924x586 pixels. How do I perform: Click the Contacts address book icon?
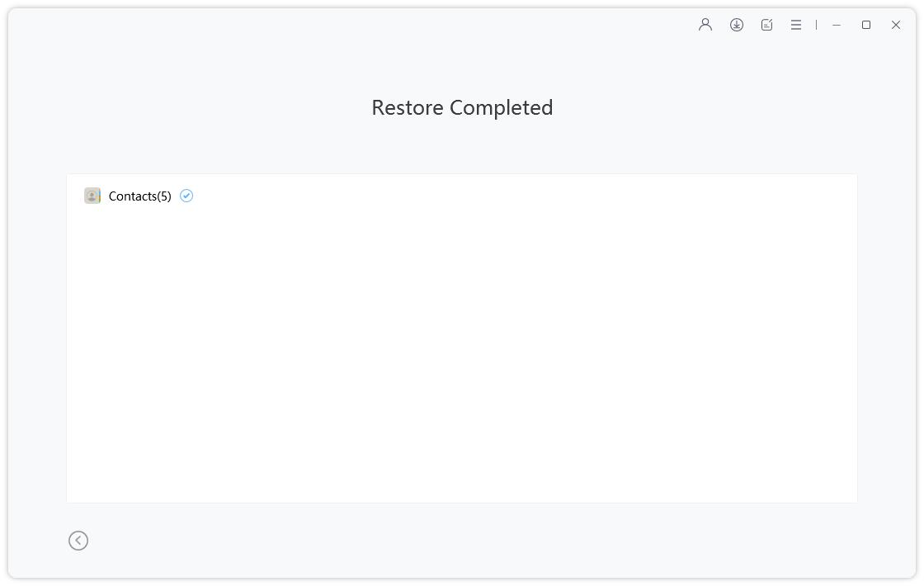[x=92, y=196]
